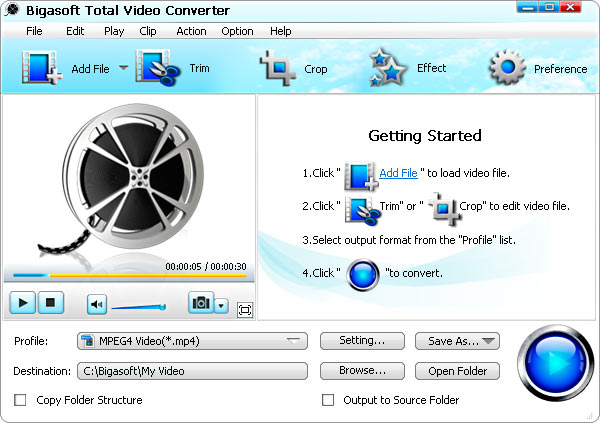Viewport: 600px width, 423px height.
Task: Select the Crop tool icon in toolbar
Action: click(x=278, y=69)
